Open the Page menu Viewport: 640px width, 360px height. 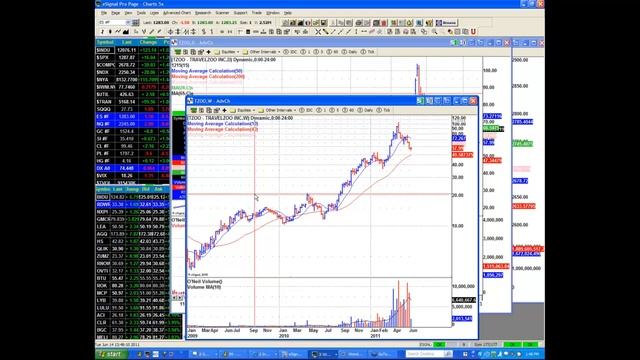pos(116,13)
